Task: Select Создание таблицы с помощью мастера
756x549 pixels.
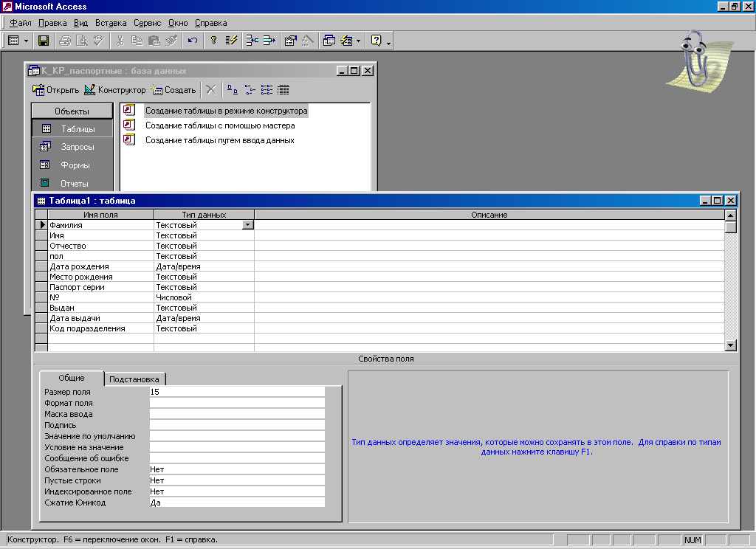Action: click(x=220, y=125)
